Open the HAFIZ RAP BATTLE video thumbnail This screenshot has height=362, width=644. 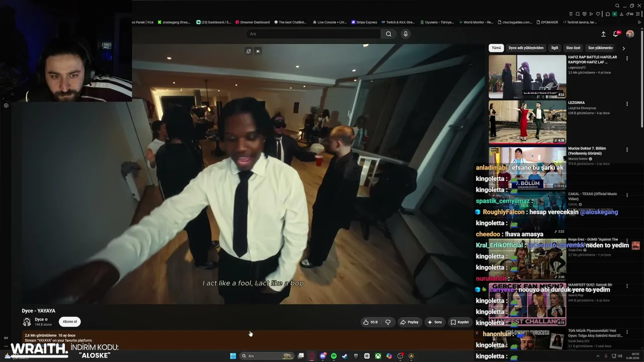[527, 76]
